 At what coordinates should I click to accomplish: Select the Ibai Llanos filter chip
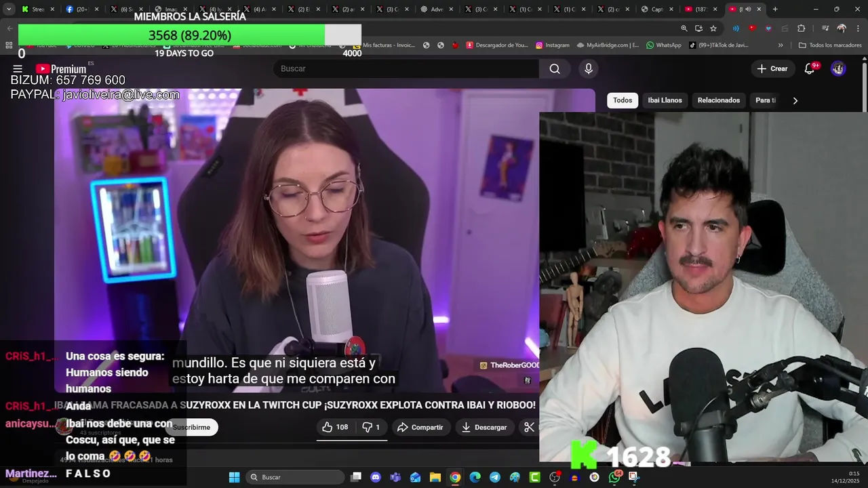point(665,100)
